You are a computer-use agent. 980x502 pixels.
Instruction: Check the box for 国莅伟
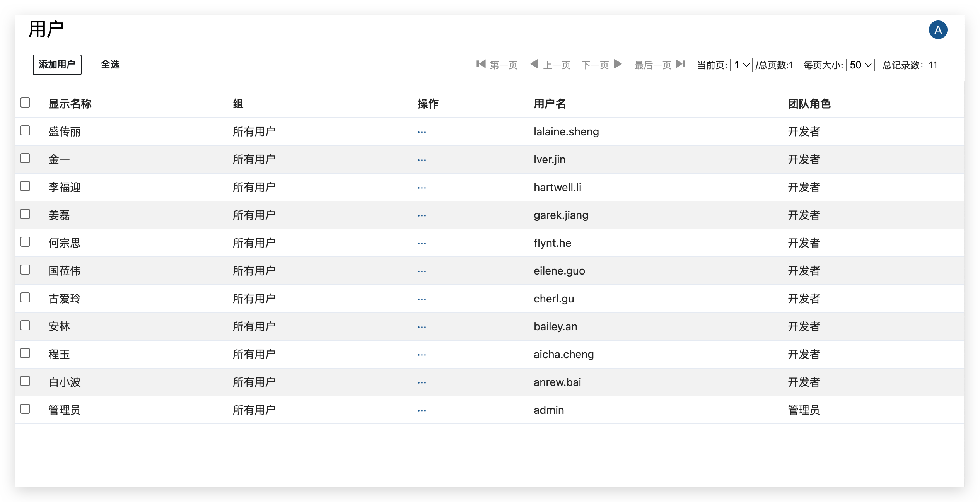(x=25, y=270)
